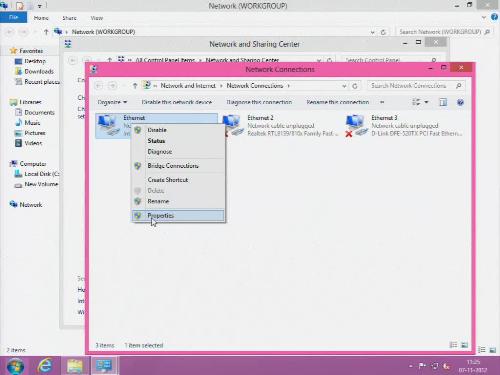Select Pictures under Libraries
The width and height of the screenshot is (500, 375).
(30, 133)
